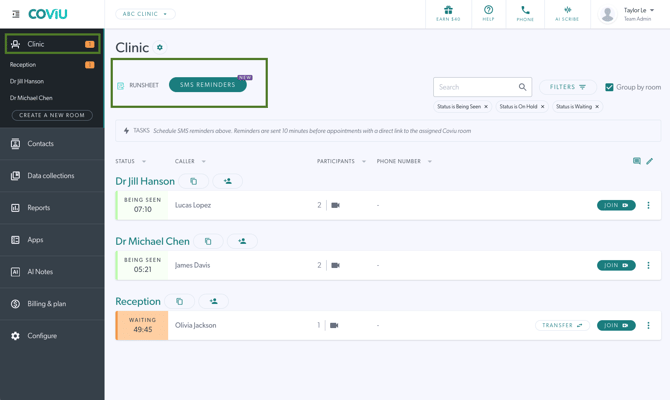Copy Dr Michael Chen room link
670x400 pixels.
point(208,241)
